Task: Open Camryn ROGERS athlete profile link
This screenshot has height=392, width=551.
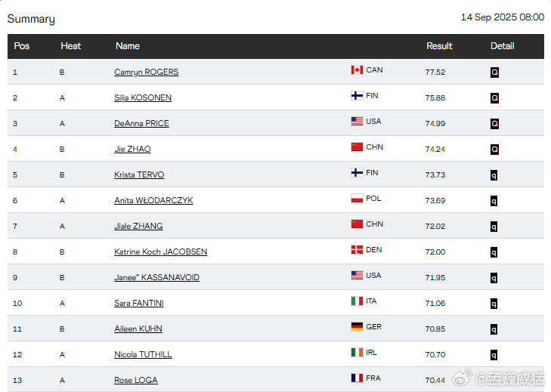Action: click(x=146, y=72)
